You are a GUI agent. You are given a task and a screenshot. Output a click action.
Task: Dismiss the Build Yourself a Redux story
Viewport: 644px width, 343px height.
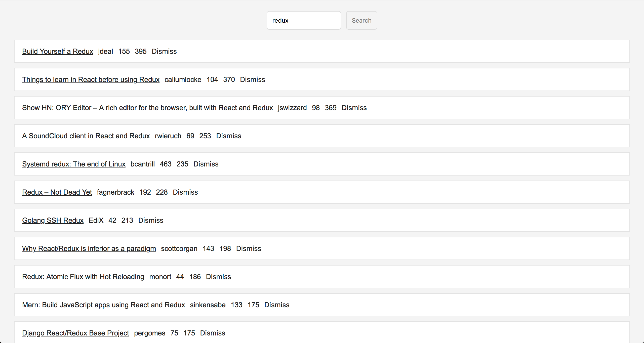[164, 51]
